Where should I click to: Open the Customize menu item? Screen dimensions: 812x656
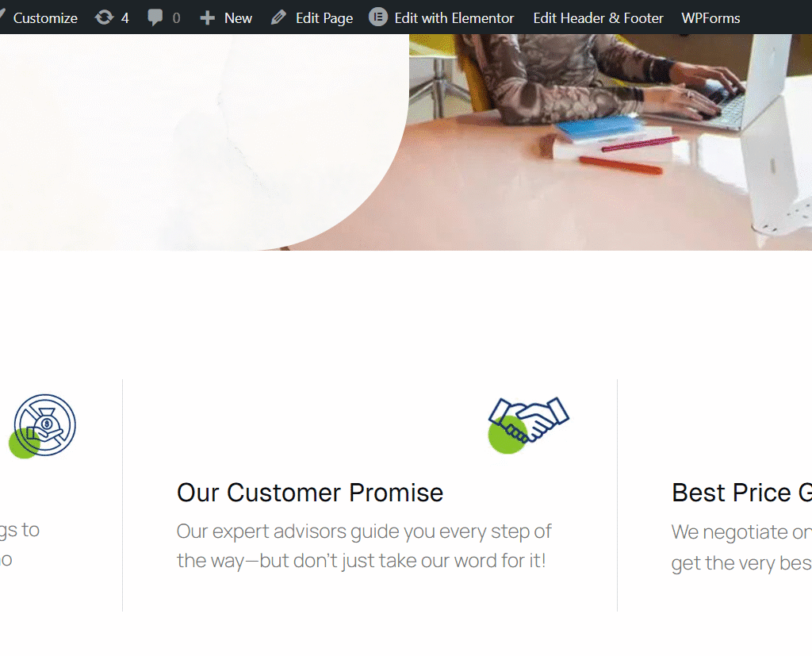(45, 18)
